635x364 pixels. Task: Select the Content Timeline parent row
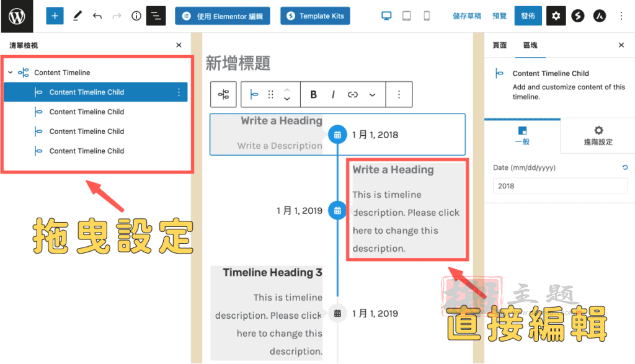95,73
